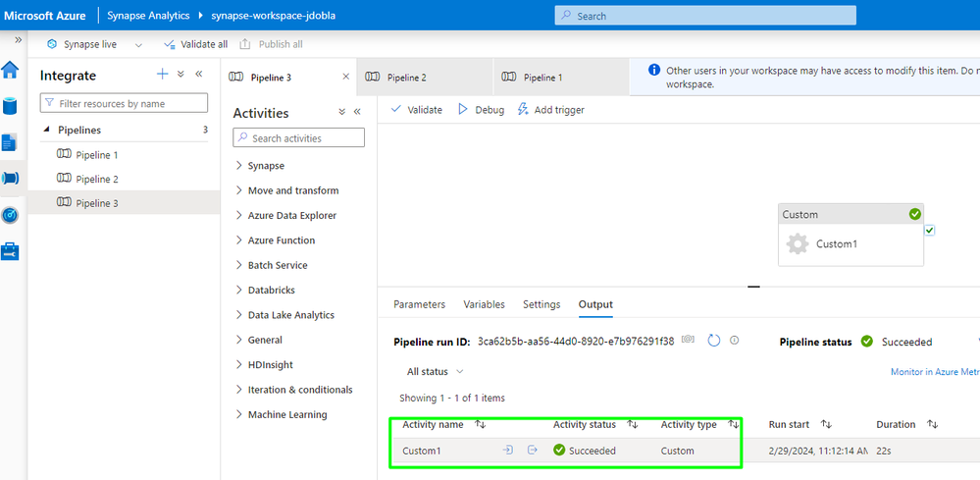Open the Settings tab
This screenshot has height=480, width=980.
pos(542,304)
